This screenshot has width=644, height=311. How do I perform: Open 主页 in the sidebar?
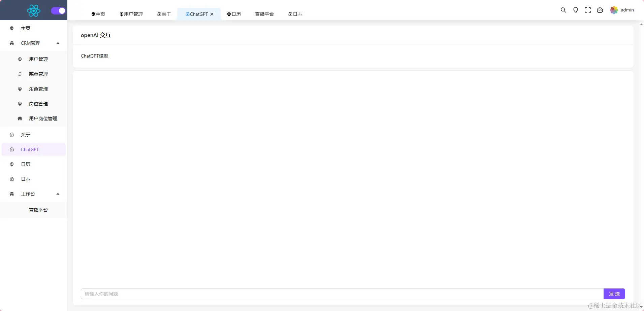[34, 28]
